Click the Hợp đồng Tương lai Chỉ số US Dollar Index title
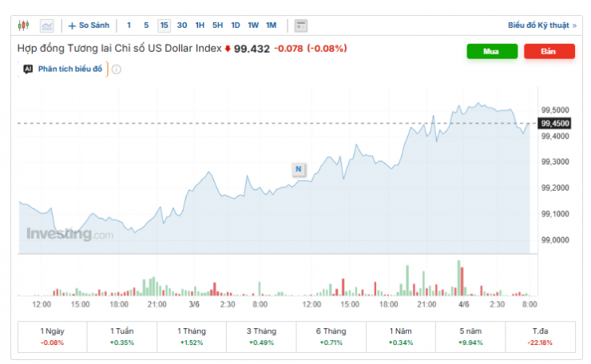The height and width of the screenshot is (364, 591). [120, 49]
